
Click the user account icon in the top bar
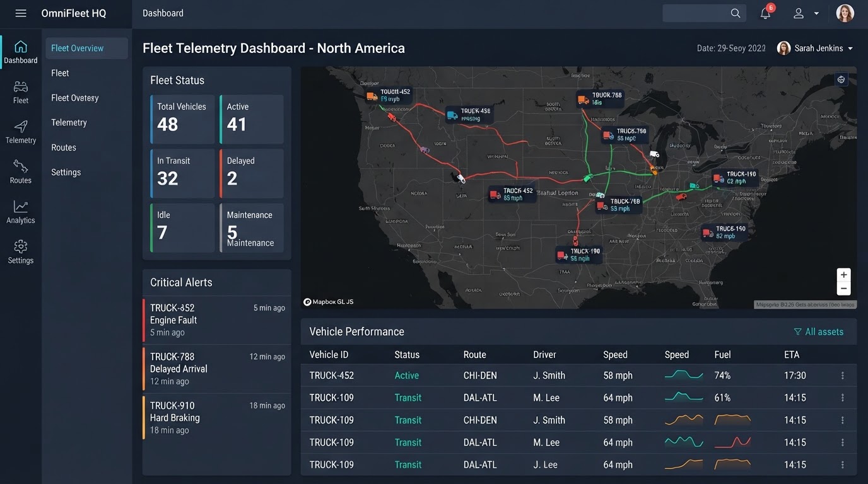[799, 13]
